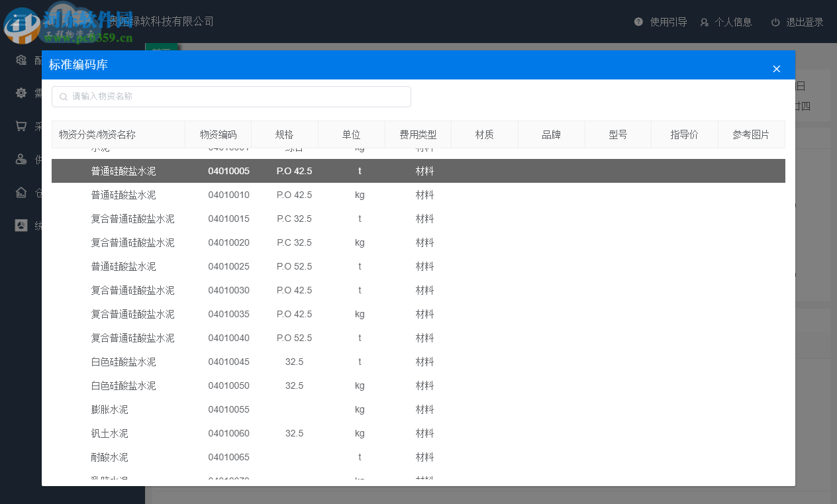This screenshot has height=504, width=837.
Task: Click the question mark icon beside 使用引导
Action: [x=638, y=21]
